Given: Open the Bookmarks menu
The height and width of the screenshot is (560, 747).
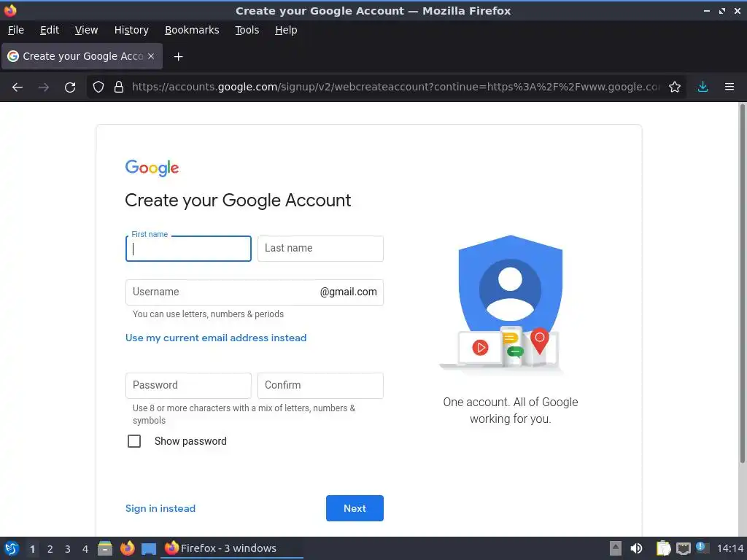Looking at the screenshot, I should (192, 30).
